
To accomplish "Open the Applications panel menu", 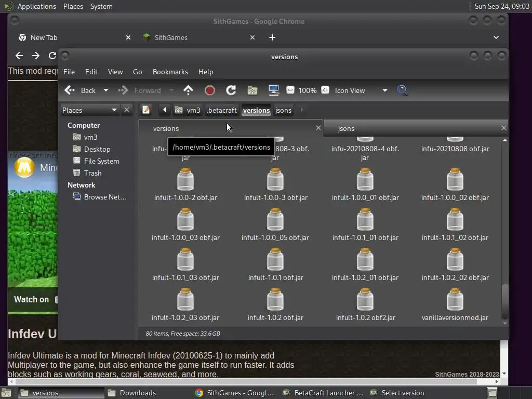I will [37, 6].
